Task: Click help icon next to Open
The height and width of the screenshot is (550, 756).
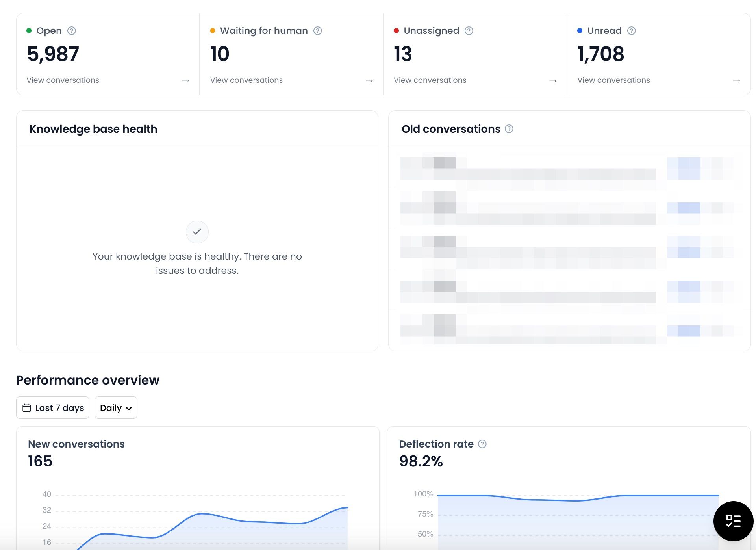Action: [x=71, y=31]
